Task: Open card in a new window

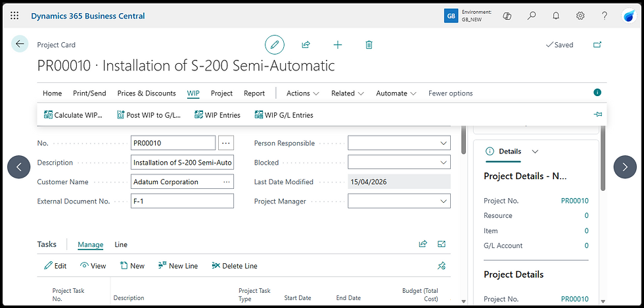Action: pos(597,45)
